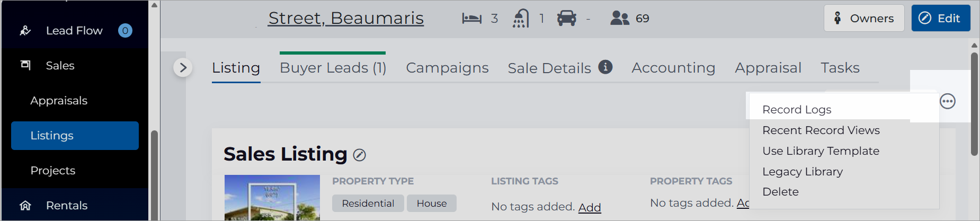980x221 pixels.
Task: Select Record Logs from the menu
Action: [797, 110]
